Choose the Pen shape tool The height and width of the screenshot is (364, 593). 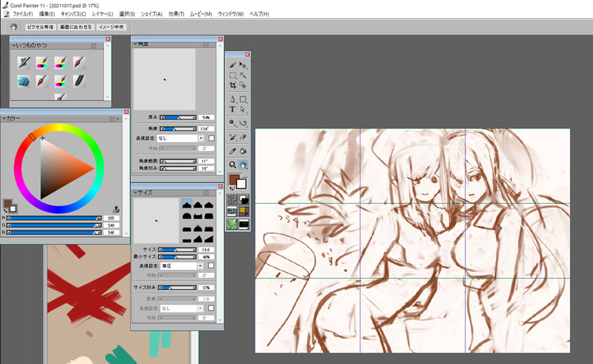click(233, 99)
